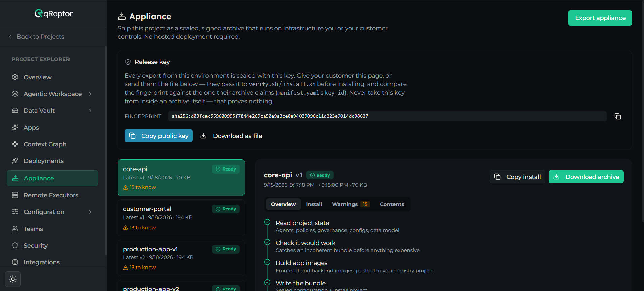Switch to the Warnings tab
Image resolution: width=644 pixels, height=291 pixels.
(x=351, y=204)
